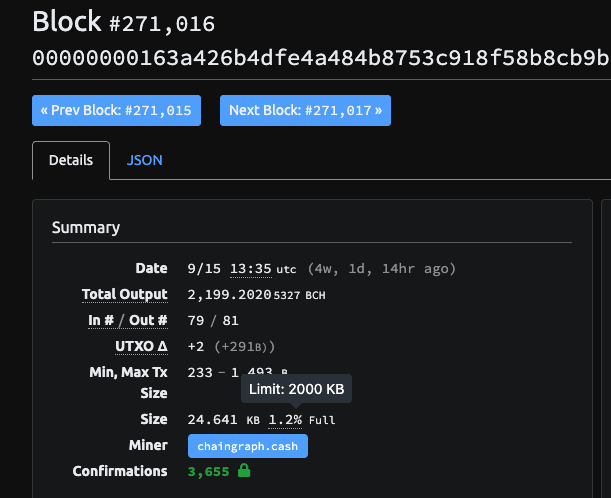Click the 1.2% Full size indicator
611x498 pixels.
click(x=285, y=420)
